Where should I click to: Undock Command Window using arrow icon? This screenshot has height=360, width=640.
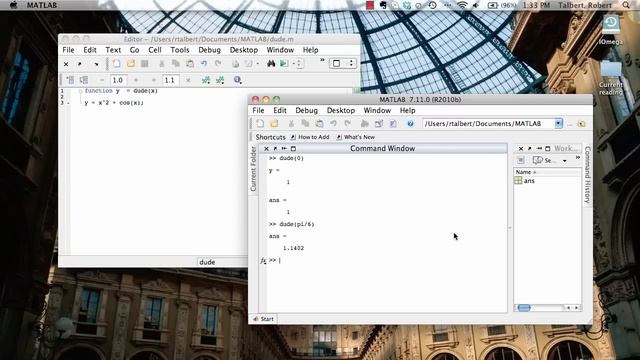[x=275, y=149]
